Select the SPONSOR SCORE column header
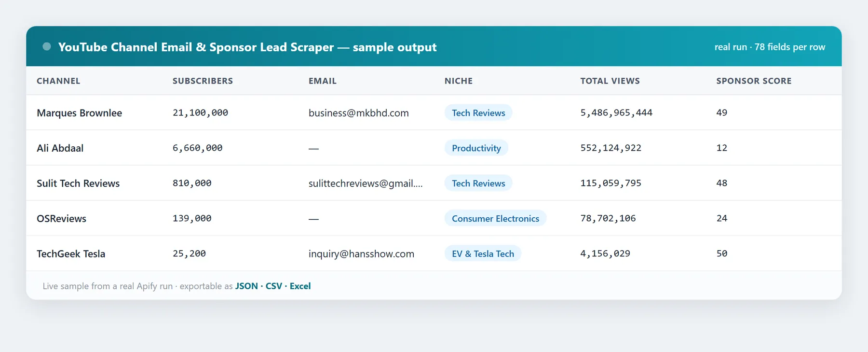 click(x=754, y=81)
